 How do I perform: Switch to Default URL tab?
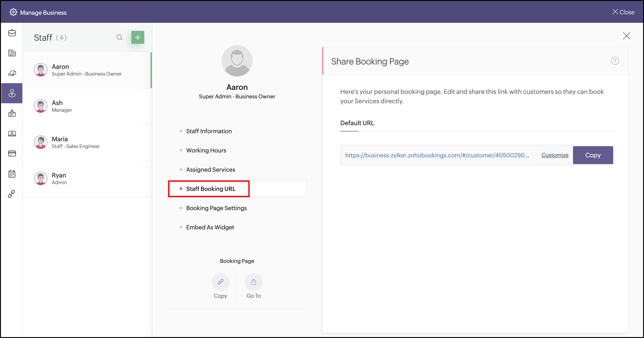point(357,123)
